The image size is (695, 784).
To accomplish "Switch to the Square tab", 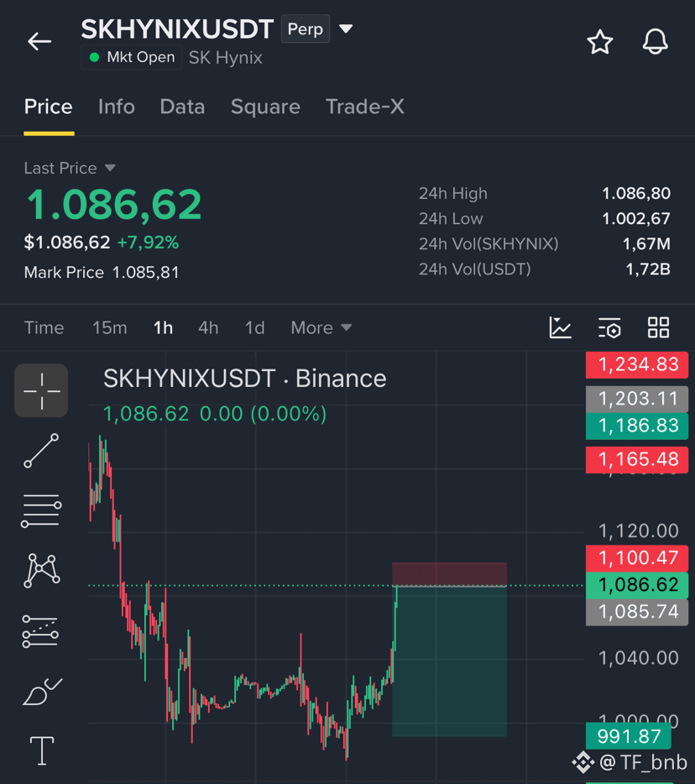I will coord(265,107).
